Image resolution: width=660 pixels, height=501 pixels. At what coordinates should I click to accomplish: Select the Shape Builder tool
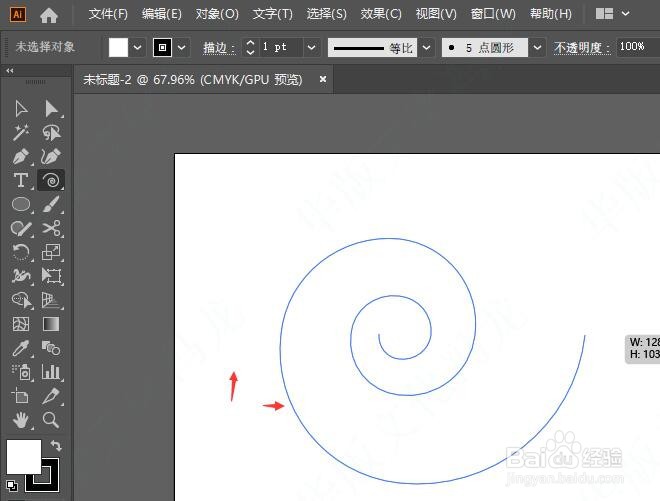[x=21, y=300]
